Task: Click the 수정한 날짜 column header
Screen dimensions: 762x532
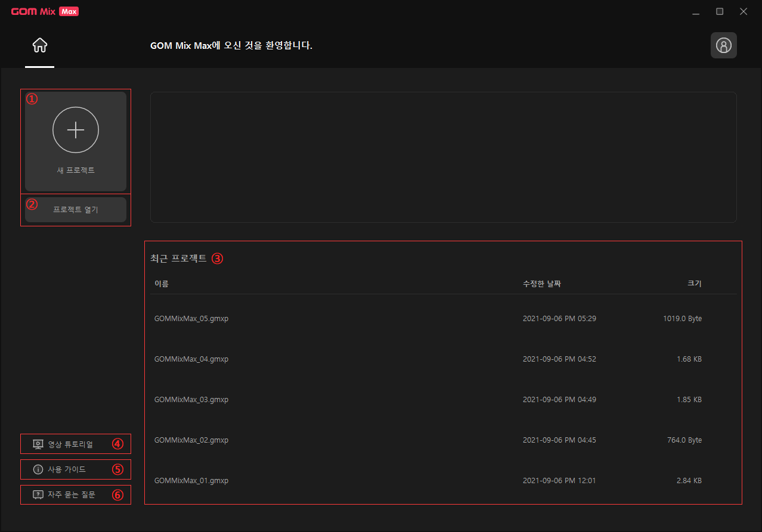Action: 541,284
